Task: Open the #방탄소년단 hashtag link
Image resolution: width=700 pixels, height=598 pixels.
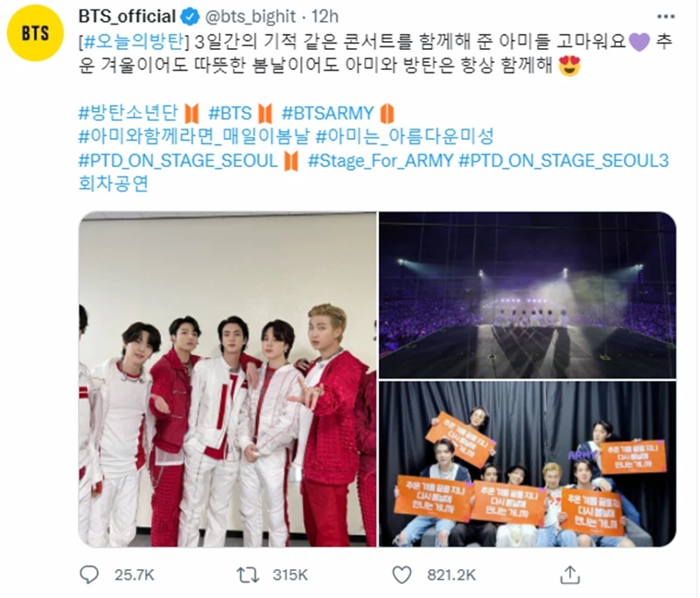Action: (x=129, y=113)
